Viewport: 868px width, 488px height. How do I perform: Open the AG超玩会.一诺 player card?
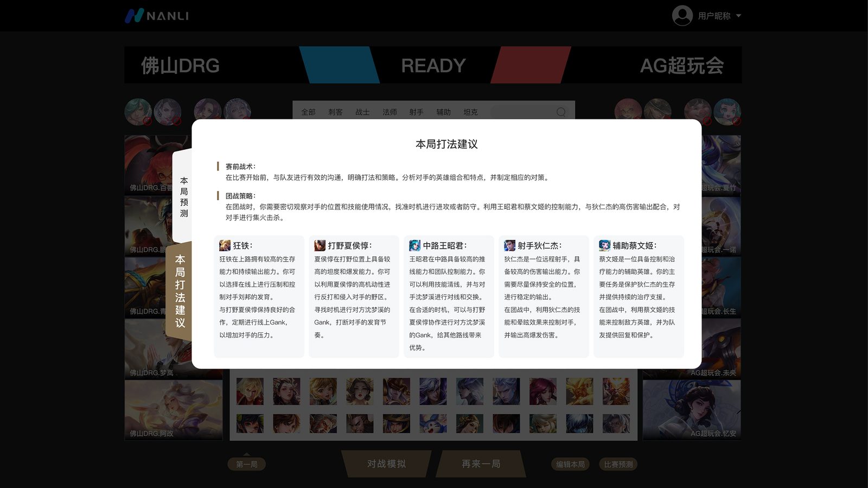pyautogui.click(x=722, y=226)
